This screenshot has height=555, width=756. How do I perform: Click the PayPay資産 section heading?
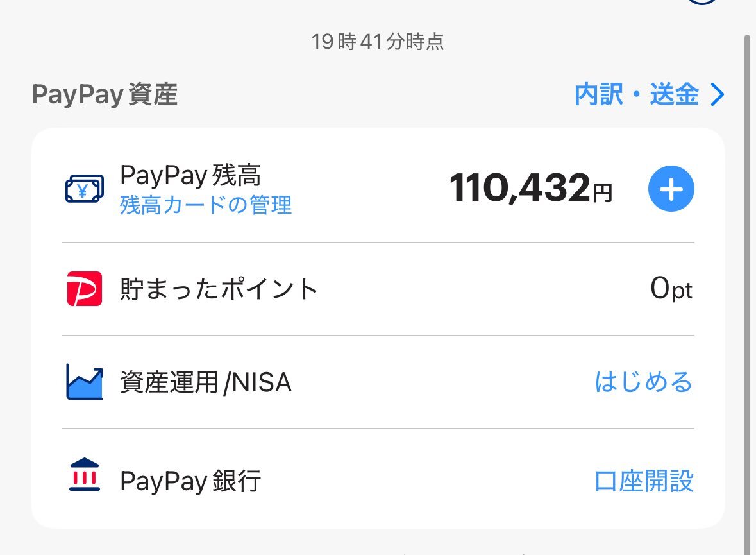tap(105, 95)
